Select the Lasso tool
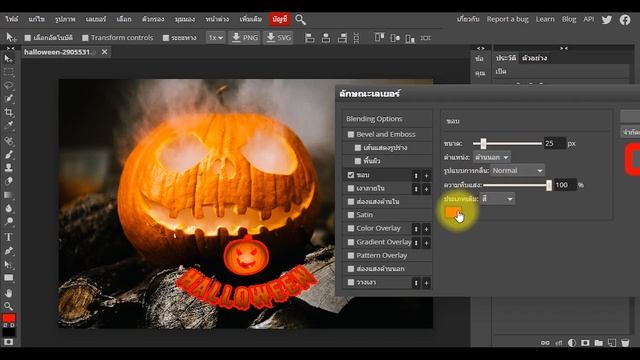This screenshot has width=640, height=360. 8,85
